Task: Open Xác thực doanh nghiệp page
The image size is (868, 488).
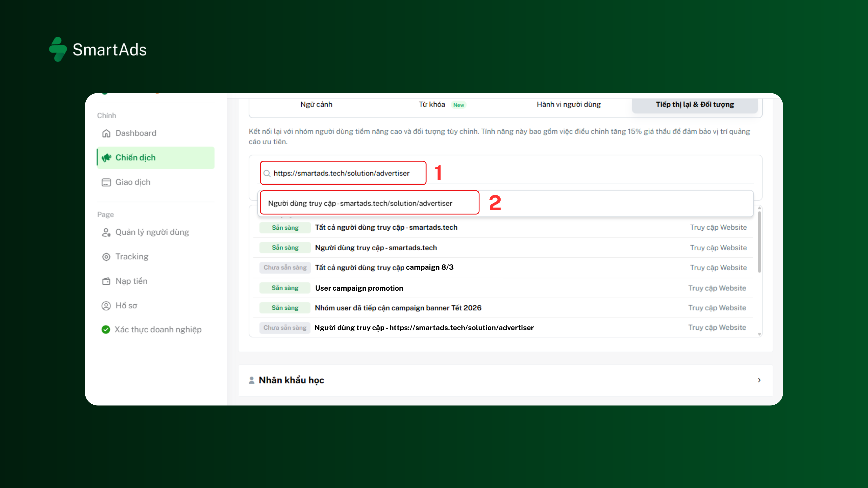Action: (156, 329)
